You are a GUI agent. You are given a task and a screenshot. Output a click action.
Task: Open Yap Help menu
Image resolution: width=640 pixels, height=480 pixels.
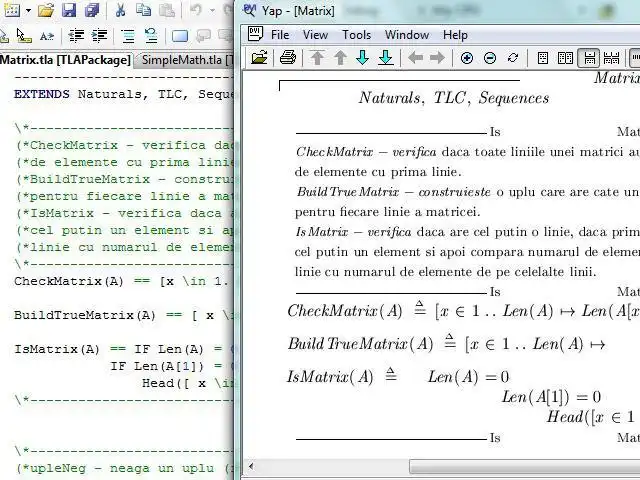(x=455, y=35)
